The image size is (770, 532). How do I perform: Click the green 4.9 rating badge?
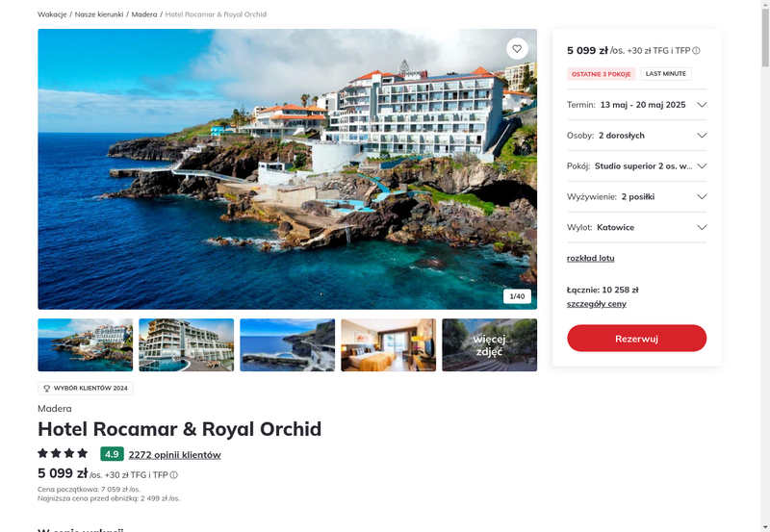112,454
